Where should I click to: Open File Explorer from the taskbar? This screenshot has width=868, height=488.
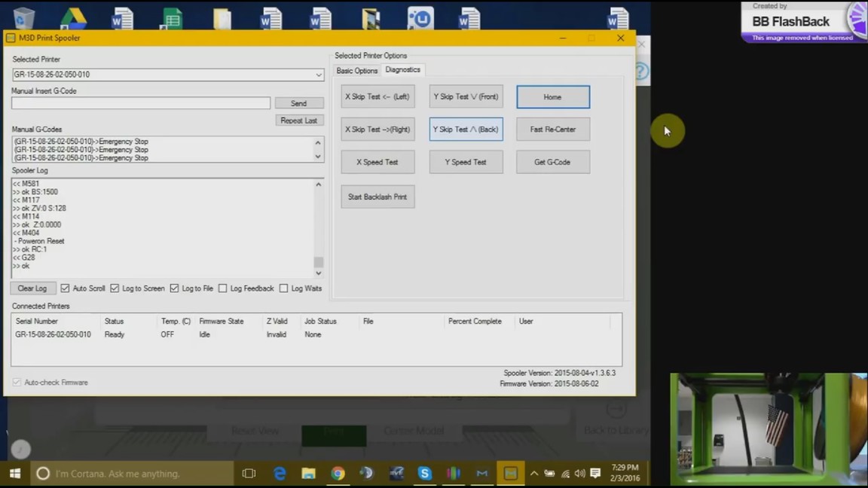pos(308,474)
